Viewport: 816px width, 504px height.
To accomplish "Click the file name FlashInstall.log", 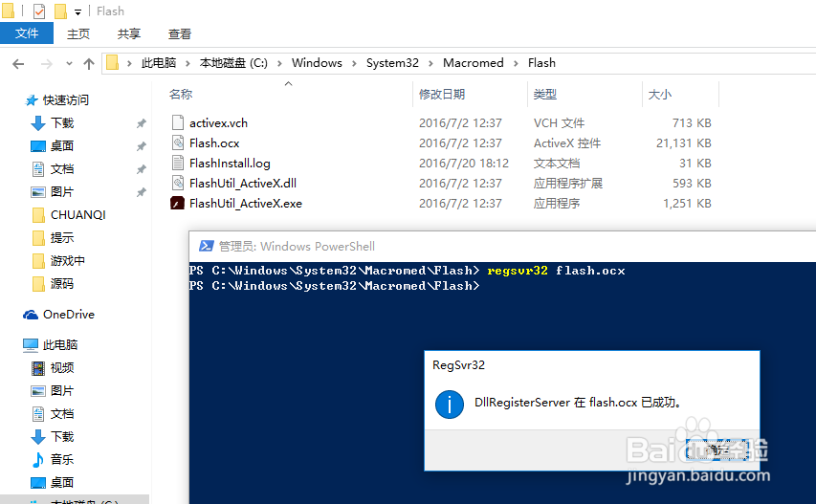I will coord(230,164).
